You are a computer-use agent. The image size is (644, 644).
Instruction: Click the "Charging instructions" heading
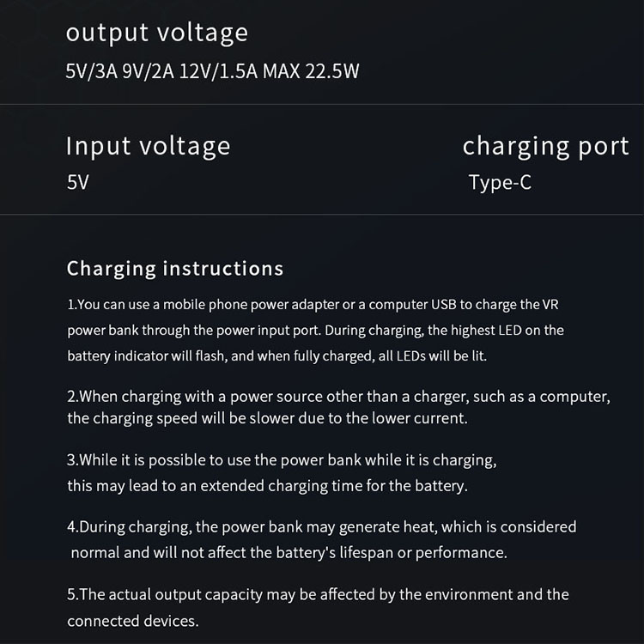click(175, 269)
